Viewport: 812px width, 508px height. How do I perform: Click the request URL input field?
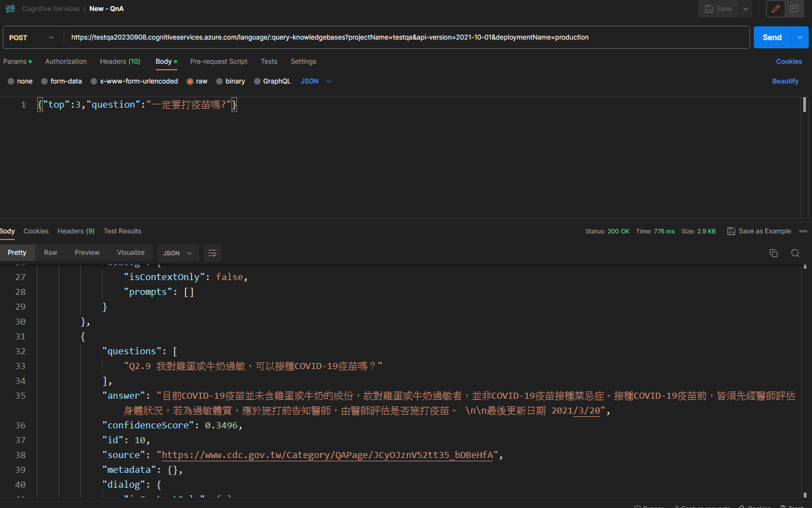[x=406, y=37]
